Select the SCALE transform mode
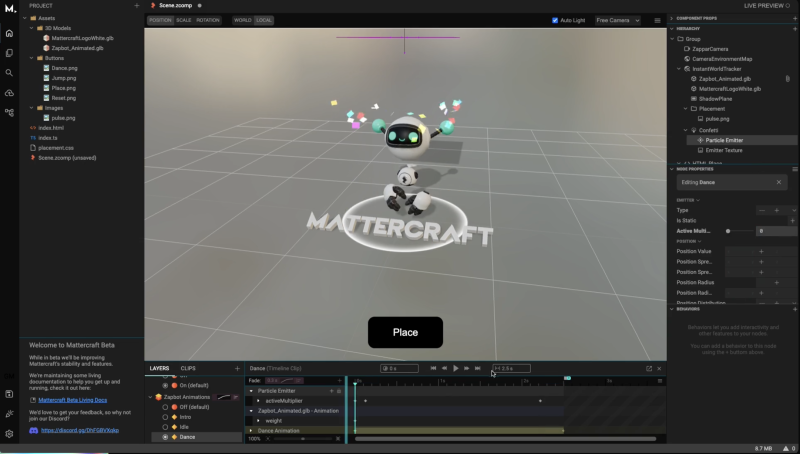This screenshot has width=800, height=454. pyautogui.click(x=184, y=20)
